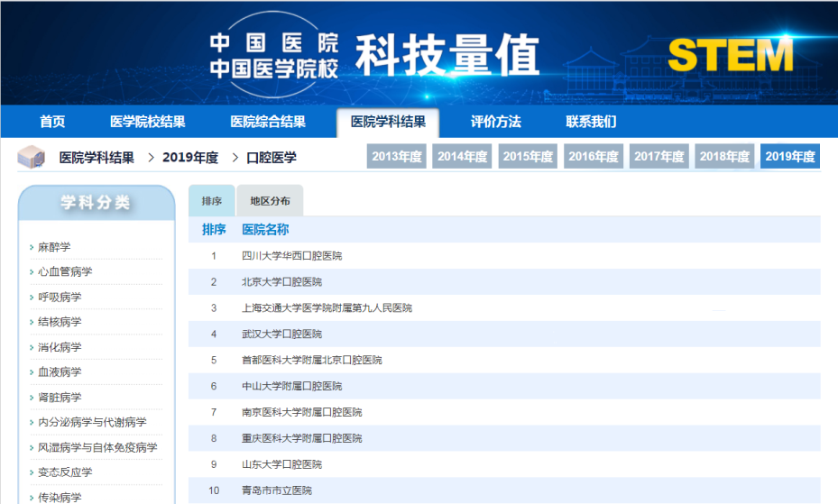Open the 消化病学 discipline in sidebar
Image resolution: width=838 pixels, height=504 pixels.
[x=60, y=347]
